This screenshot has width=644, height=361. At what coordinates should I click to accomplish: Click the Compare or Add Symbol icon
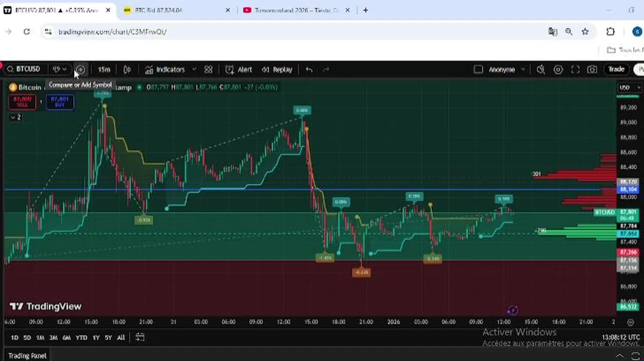[80, 70]
